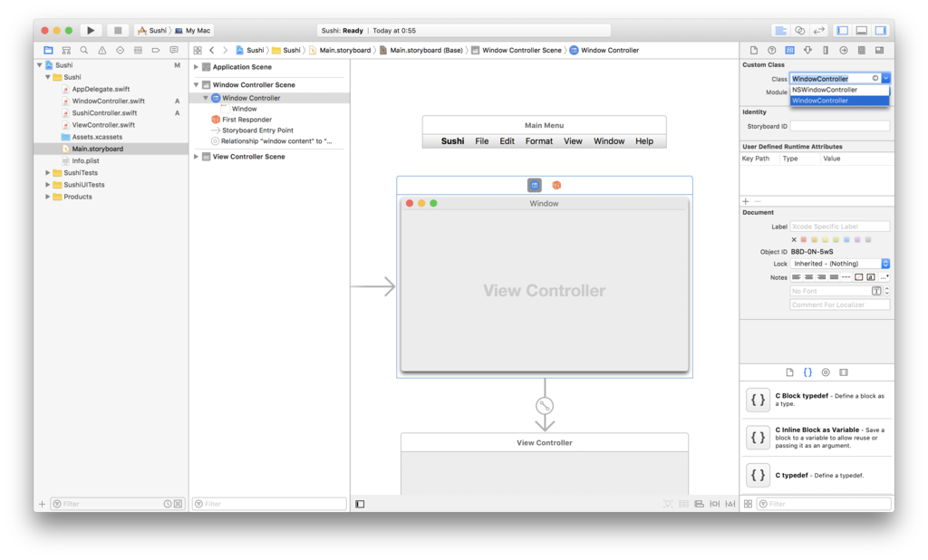Viewport: 928px width, 560px height.
Task: Switch to the Standard editor
Action: tap(781, 30)
